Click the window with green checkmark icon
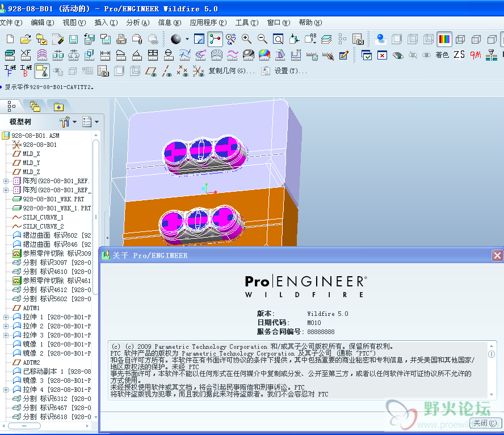Screen dimensions: 504x435 [x=367, y=55]
